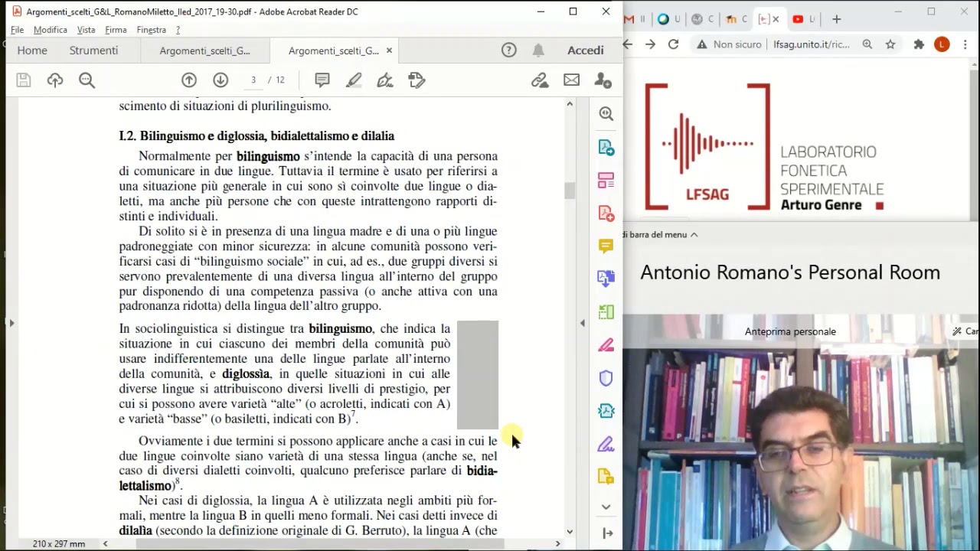Open the Modifica menu
Screen dimensions: 980x551
[51, 30]
